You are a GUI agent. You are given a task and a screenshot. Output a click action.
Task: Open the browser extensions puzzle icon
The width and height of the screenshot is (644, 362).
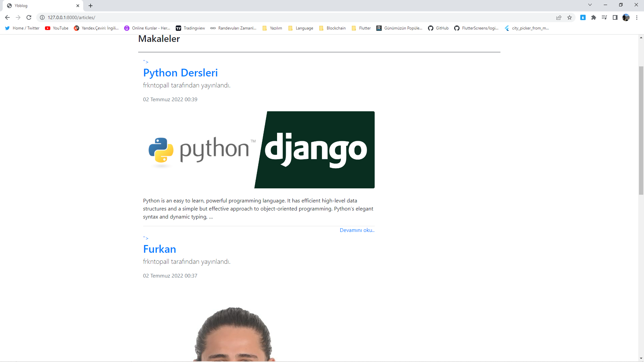point(594,17)
